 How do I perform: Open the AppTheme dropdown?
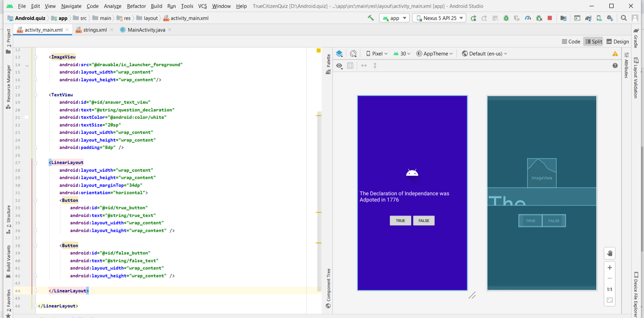click(435, 54)
